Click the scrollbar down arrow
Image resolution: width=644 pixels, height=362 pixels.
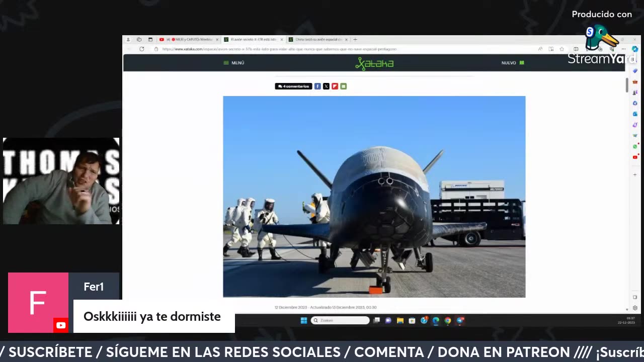[x=627, y=309]
